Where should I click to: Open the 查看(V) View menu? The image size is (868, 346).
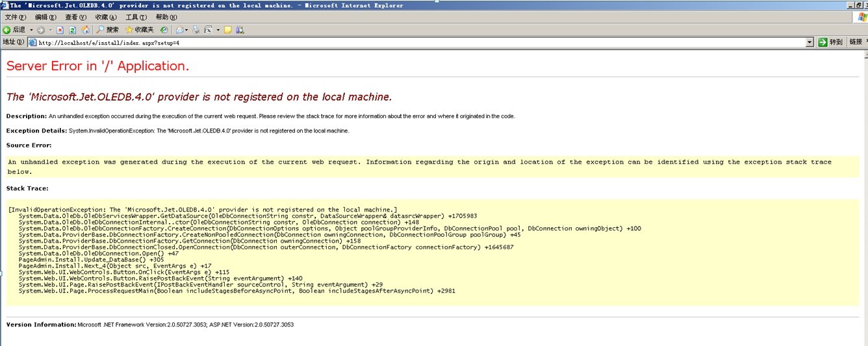click(x=75, y=18)
